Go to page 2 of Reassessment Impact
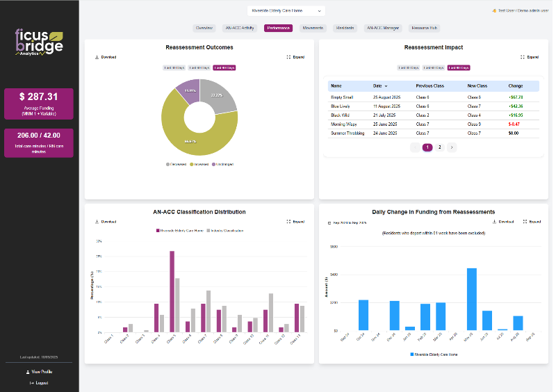The width and height of the screenshot is (556, 392). point(439,147)
